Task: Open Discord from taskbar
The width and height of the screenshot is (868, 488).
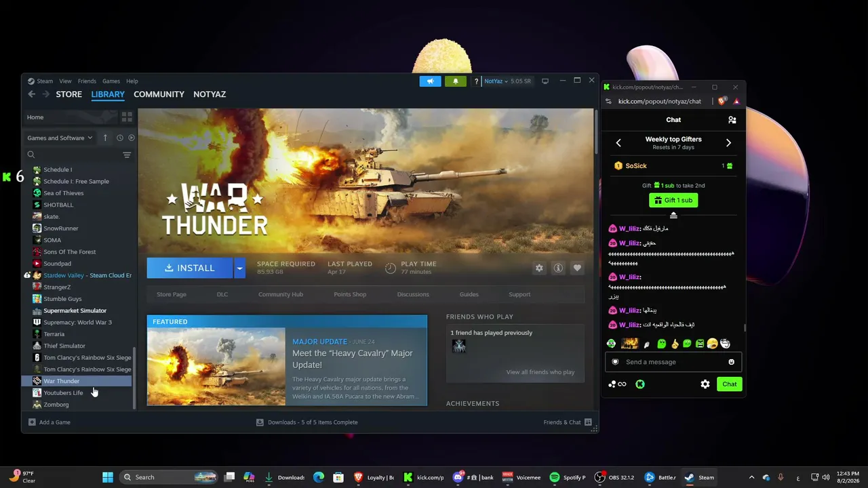Action: 474,477
